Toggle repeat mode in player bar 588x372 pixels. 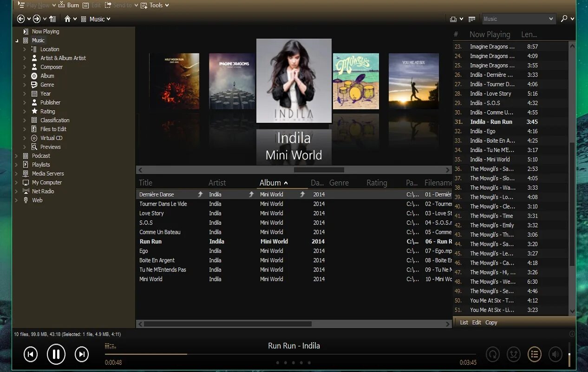click(x=492, y=355)
